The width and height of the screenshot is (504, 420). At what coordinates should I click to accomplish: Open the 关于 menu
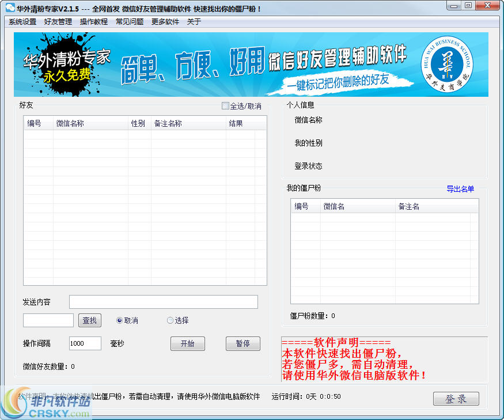(x=193, y=21)
